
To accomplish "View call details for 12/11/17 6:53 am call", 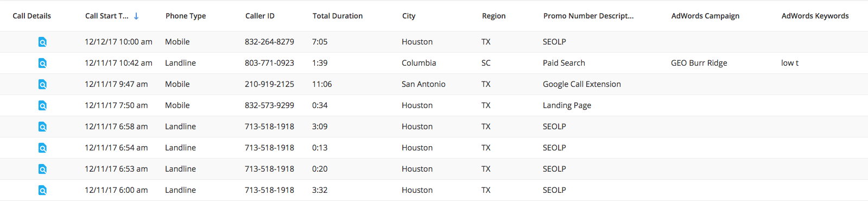I will click(x=42, y=169).
